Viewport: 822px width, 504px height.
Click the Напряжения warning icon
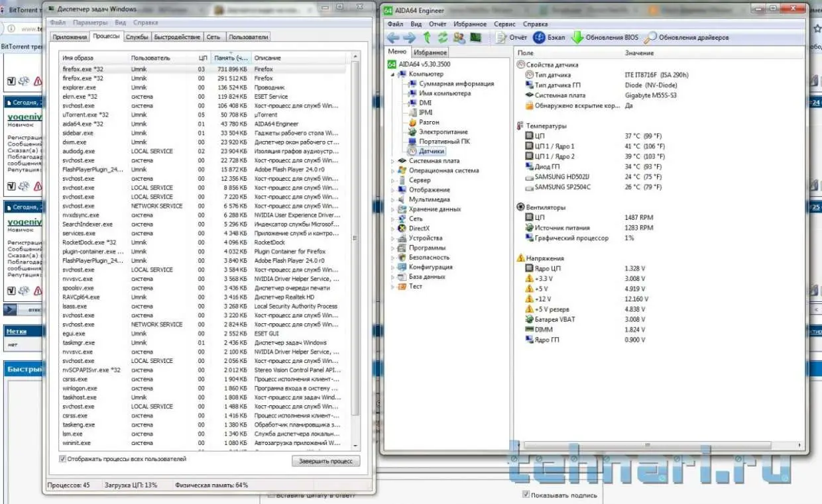click(520, 258)
